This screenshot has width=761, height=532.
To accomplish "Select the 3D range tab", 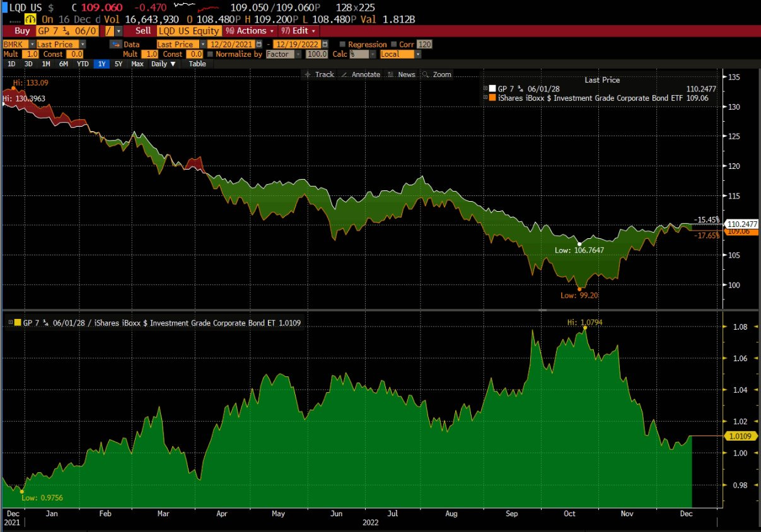I will click(x=28, y=64).
